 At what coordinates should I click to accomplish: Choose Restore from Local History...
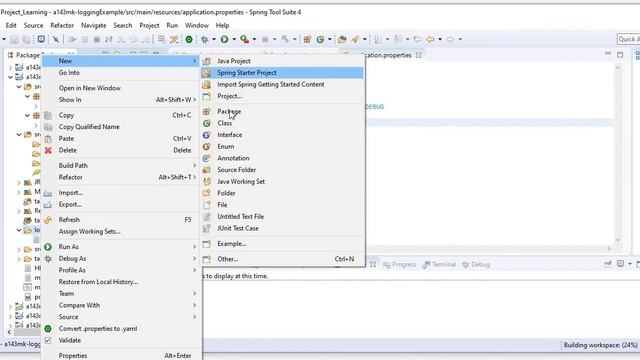(122, 282)
